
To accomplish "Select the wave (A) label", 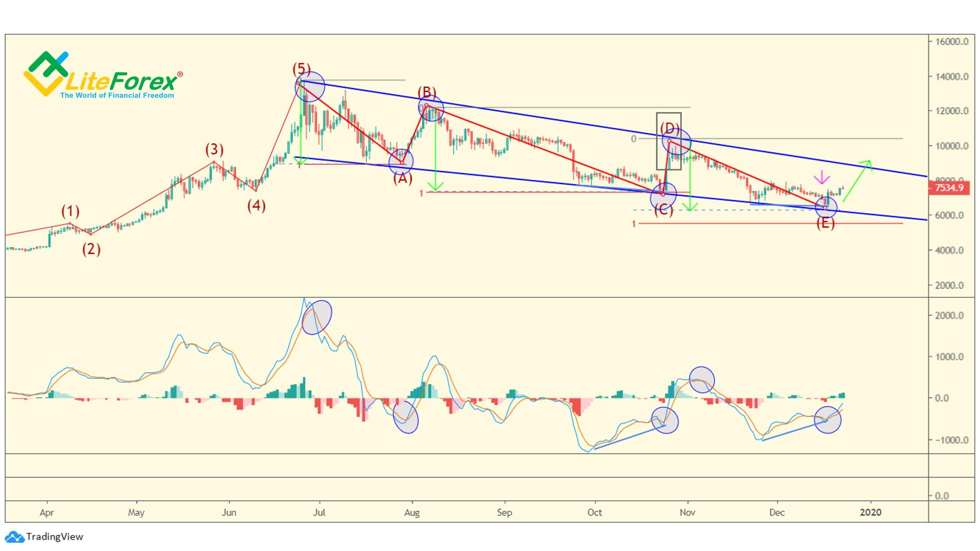I will click(403, 178).
